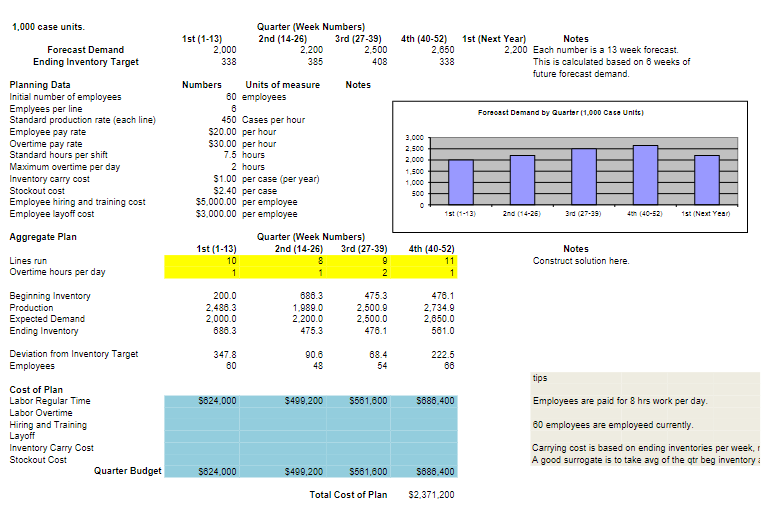Screen dimensions: 780x515
Task: Click the Total Cost of Plan label
Action: 348,495
